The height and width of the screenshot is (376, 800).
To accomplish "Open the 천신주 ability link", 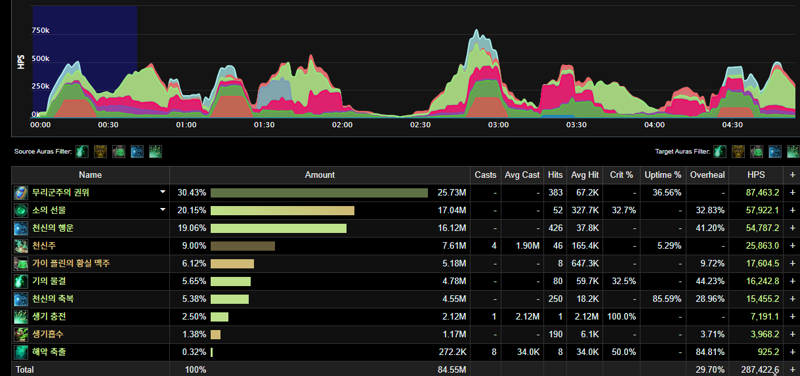I will (x=44, y=246).
